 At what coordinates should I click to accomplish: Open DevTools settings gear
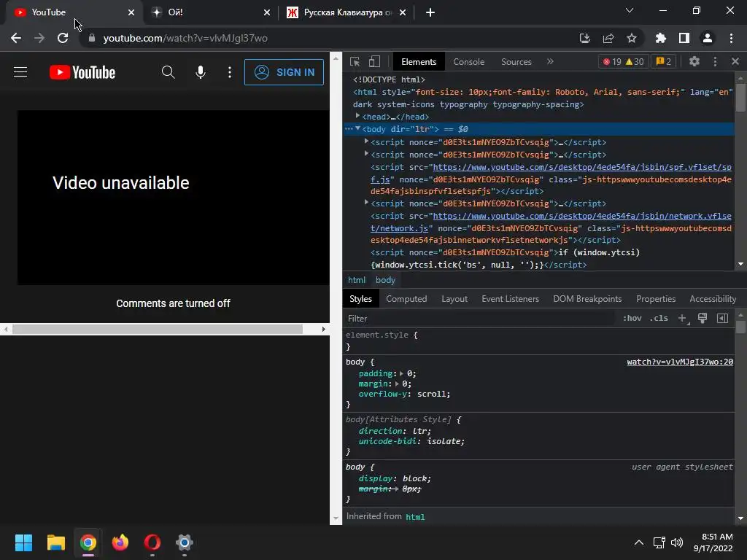[x=694, y=61]
